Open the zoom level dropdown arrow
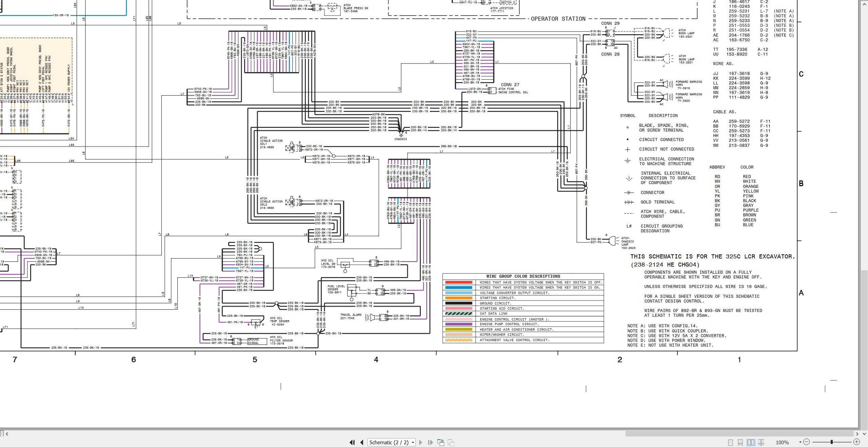 coord(800,442)
